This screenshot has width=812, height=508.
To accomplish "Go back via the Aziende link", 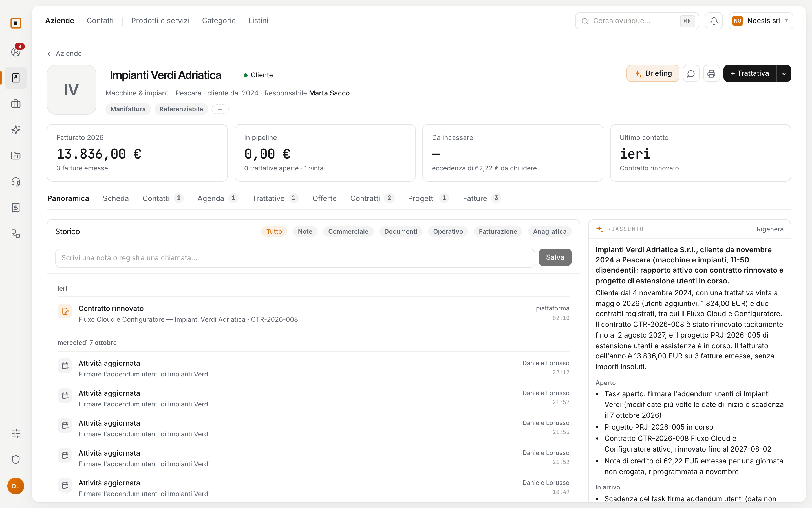I will pos(64,53).
